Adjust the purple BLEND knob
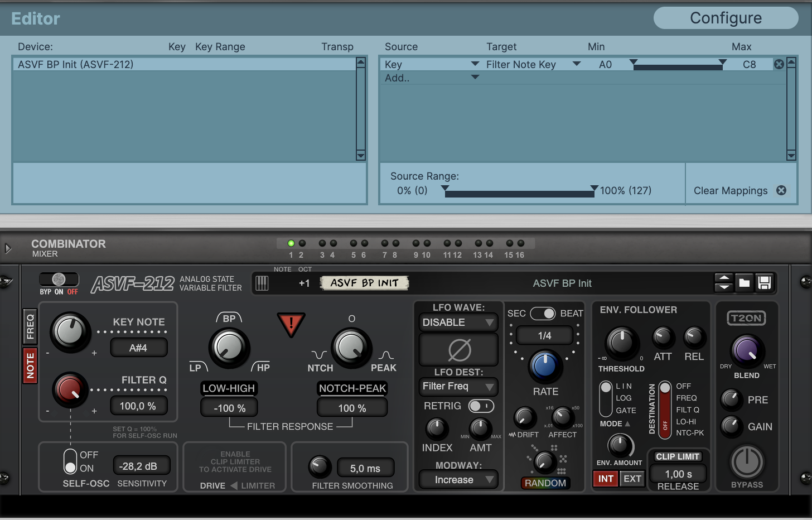Image resolution: width=812 pixels, height=520 pixels. (x=747, y=350)
